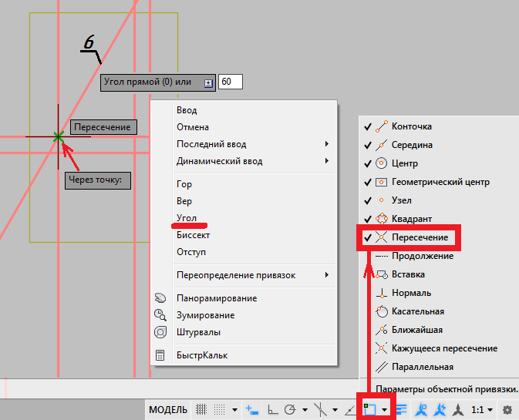Enable the Касательная snap mode
This screenshot has width=519, height=420.
coord(417,311)
